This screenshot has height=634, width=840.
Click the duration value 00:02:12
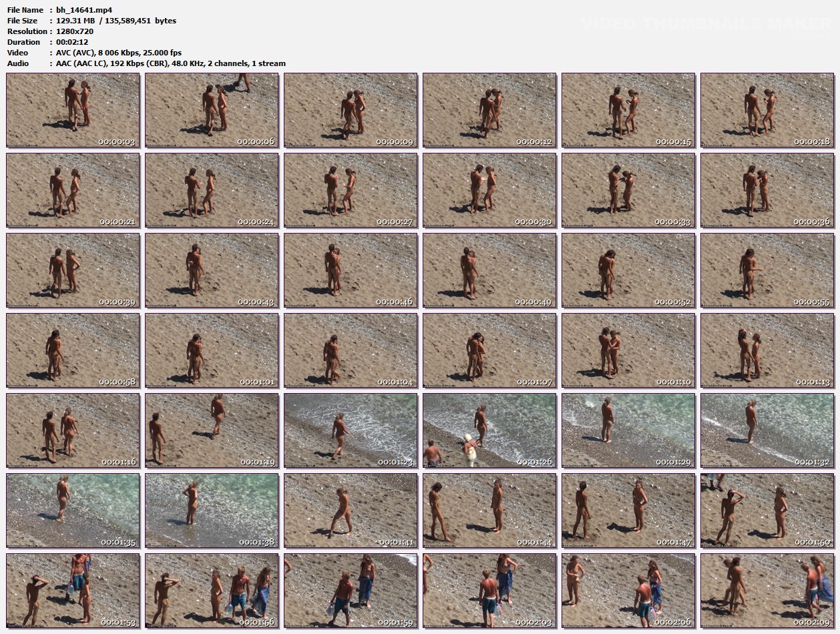coord(72,42)
